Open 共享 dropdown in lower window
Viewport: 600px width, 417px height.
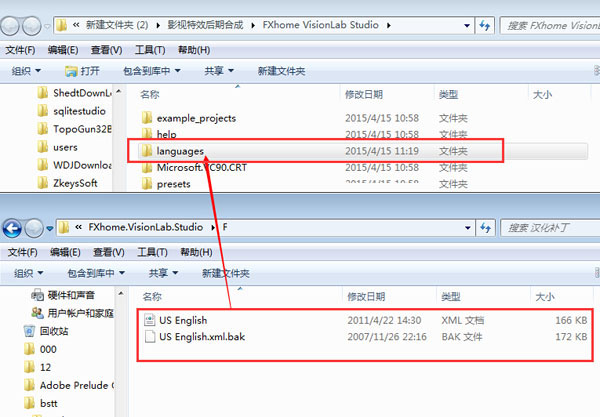click(163, 273)
